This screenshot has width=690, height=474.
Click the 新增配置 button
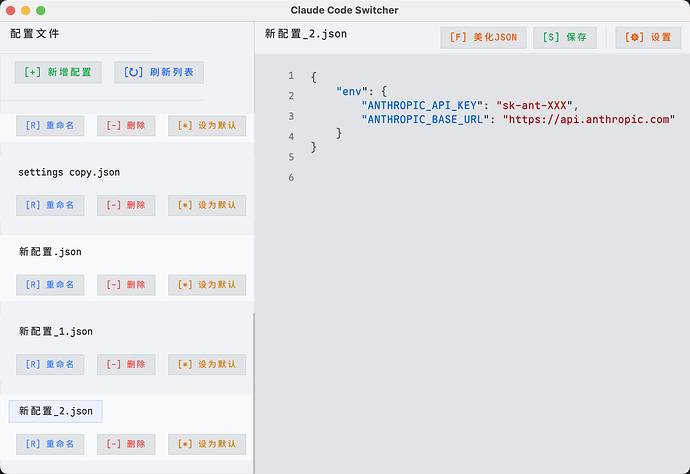click(58, 72)
